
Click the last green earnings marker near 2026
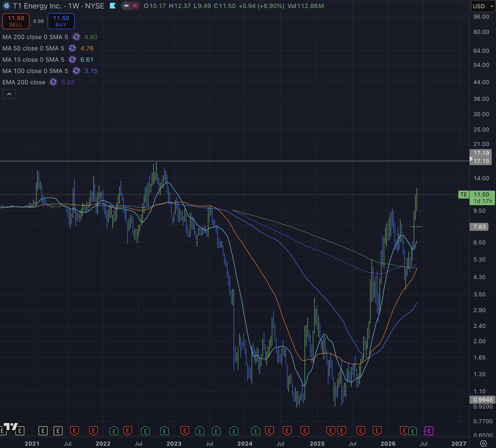[x=413, y=431]
